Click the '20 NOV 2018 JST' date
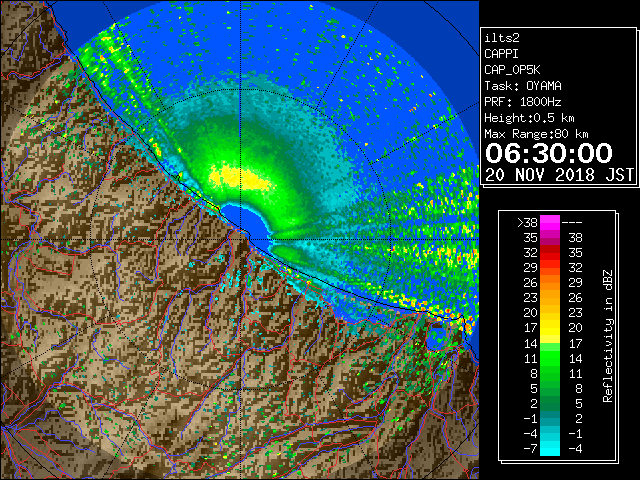Viewport: 640px width, 480px height. (x=560, y=175)
